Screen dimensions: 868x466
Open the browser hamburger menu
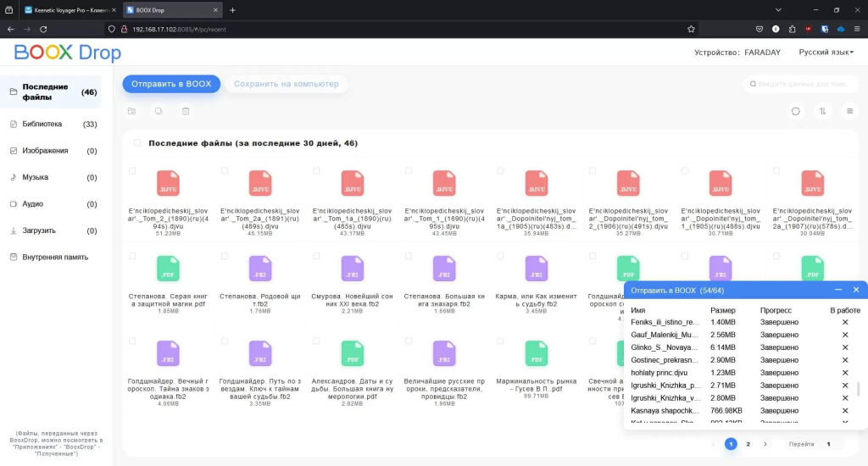point(857,30)
